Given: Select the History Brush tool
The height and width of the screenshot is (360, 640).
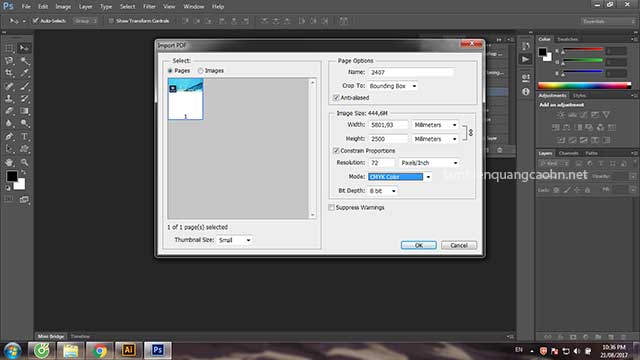Looking at the screenshot, I should pyautogui.click(x=24, y=98).
